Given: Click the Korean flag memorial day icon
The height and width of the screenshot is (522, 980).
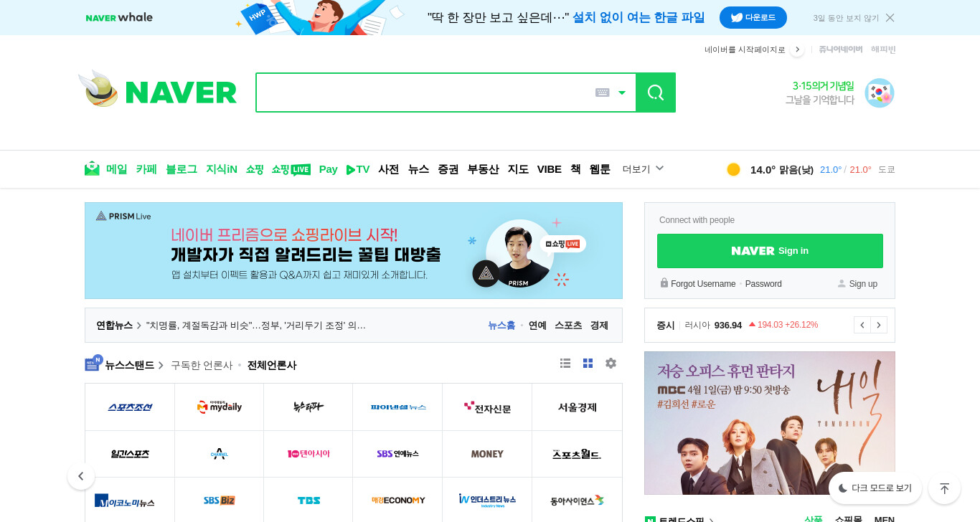Looking at the screenshot, I should point(880,93).
